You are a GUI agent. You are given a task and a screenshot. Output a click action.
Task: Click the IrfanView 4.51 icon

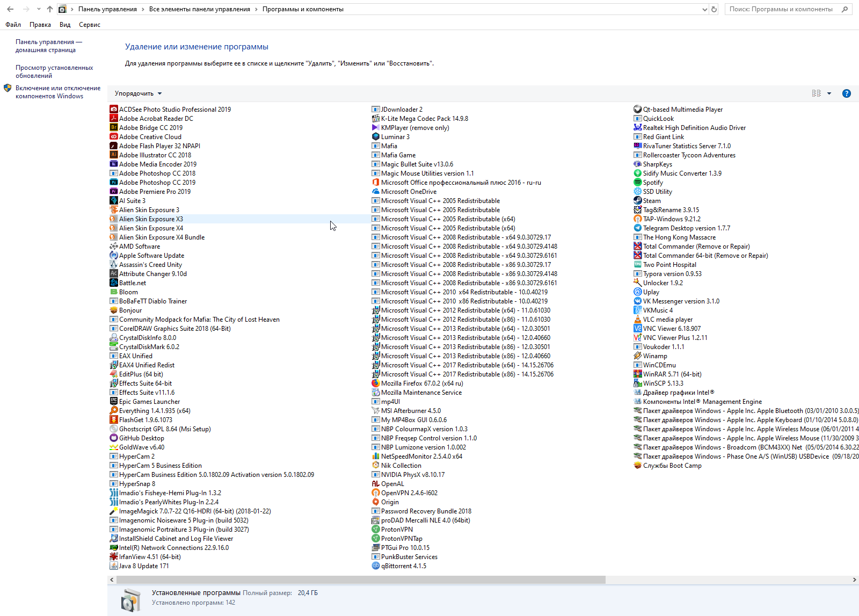click(x=114, y=557)
